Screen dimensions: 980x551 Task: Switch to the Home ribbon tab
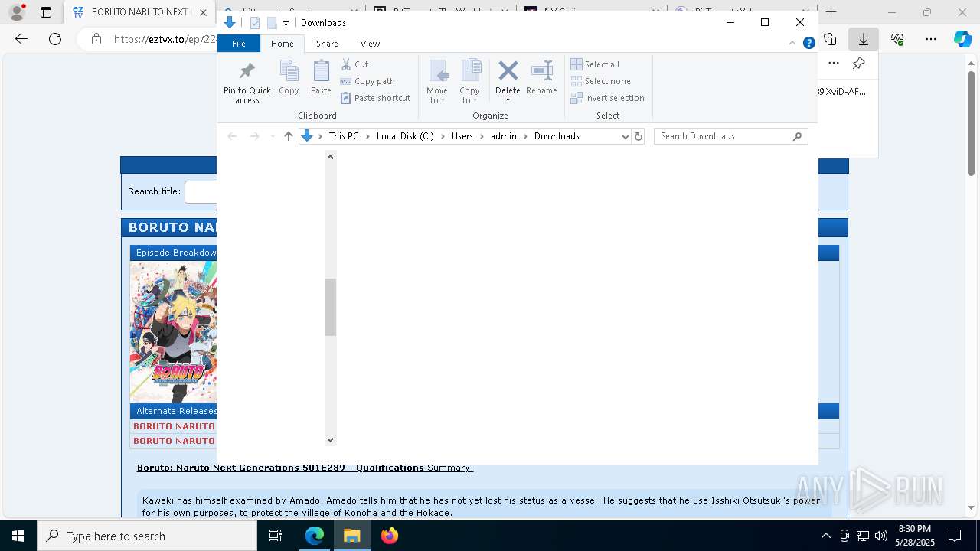point(283,44)
